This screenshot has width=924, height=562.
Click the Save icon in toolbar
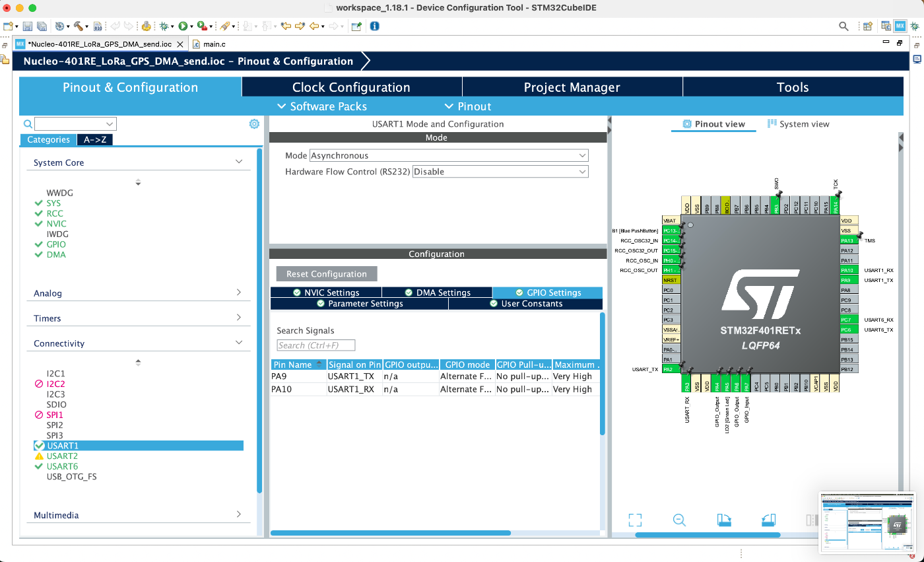click(x=27, y=26)
